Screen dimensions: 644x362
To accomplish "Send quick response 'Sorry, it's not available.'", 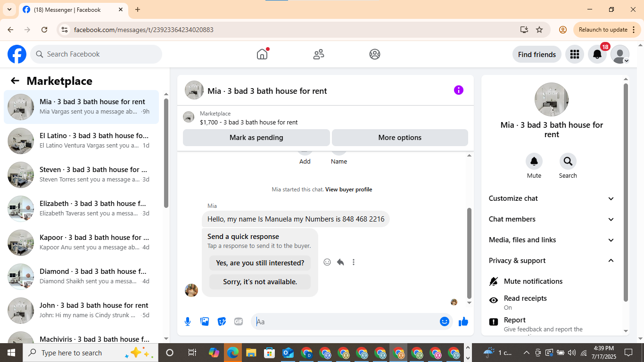I will tap(260, 282).
